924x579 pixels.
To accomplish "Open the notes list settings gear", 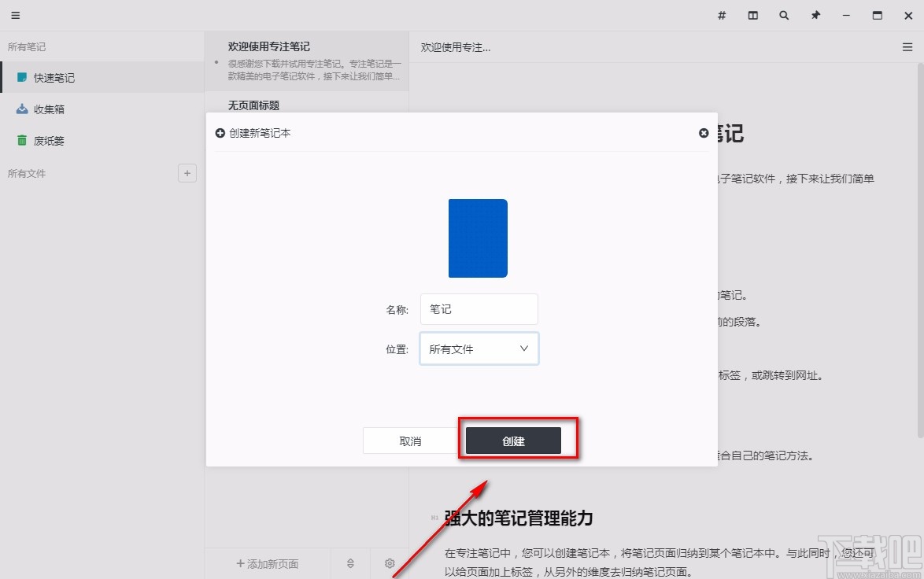I will tap(390, 564).
